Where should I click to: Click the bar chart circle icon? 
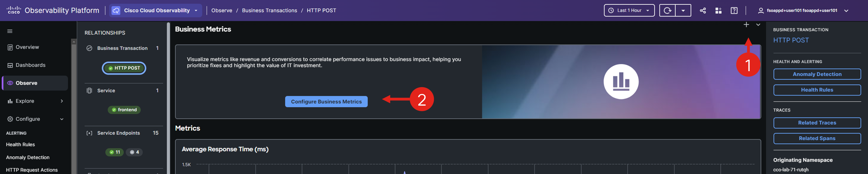coord(621,82)
